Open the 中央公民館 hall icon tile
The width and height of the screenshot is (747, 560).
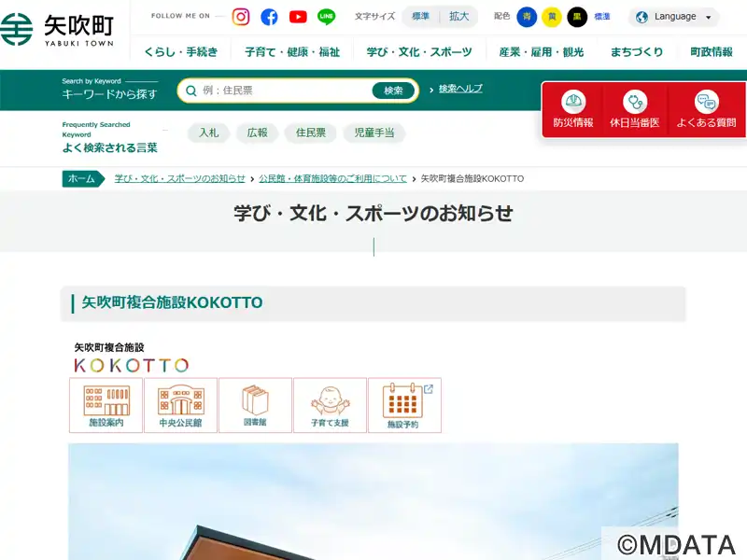tap(180, 405)
